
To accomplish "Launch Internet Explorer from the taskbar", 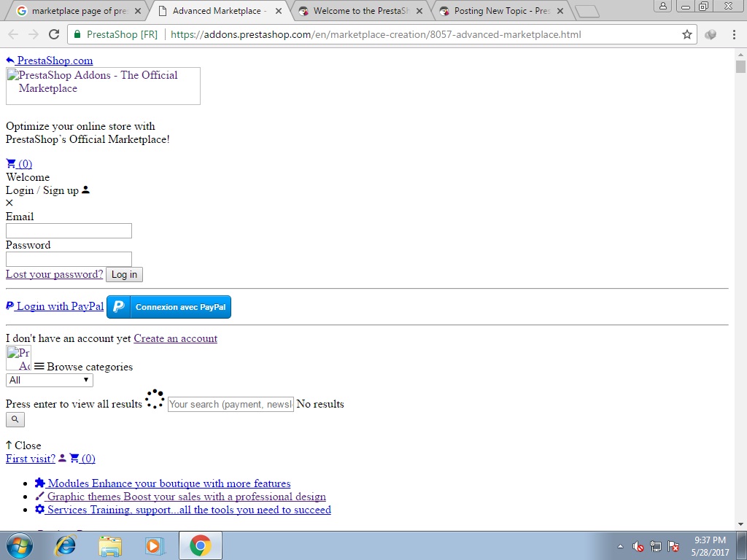I will pyautogui.click(x=65, y=545).
